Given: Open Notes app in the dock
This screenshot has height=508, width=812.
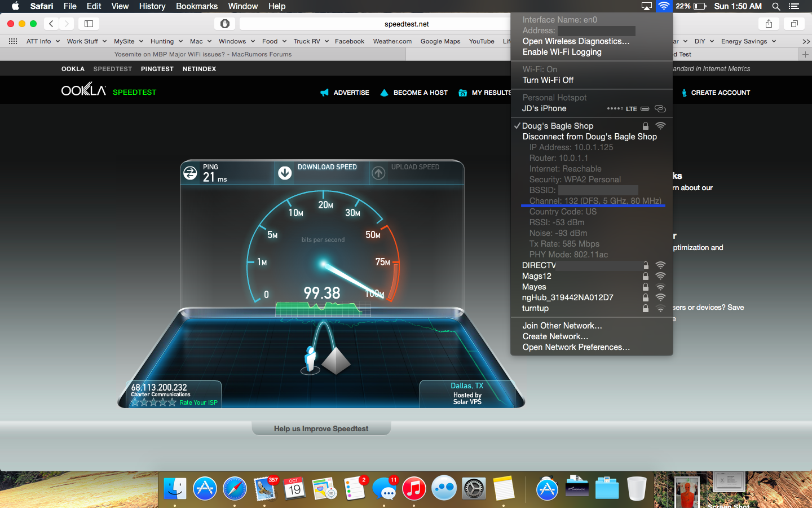Looking at the screenshot, I should pyautogui.click(x=504, y=488).
